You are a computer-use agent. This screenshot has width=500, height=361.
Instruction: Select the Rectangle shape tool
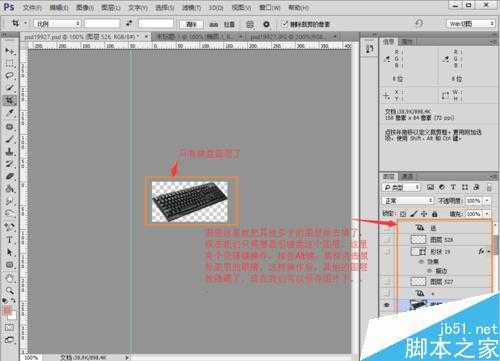(x=9, y=265)
